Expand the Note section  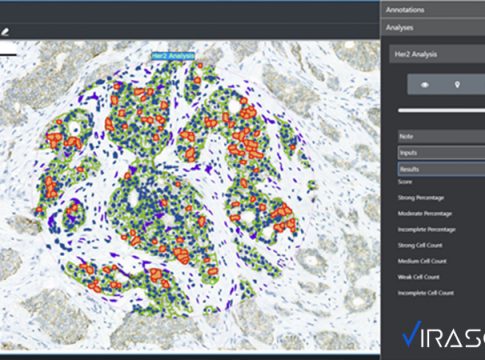click(442, 137)
